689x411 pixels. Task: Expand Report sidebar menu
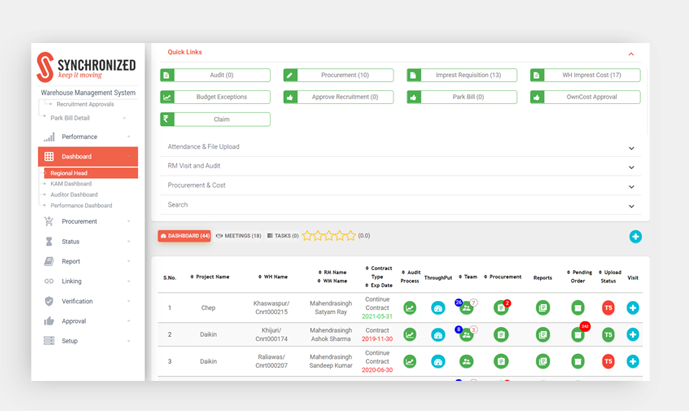click(x=88, y=261)
